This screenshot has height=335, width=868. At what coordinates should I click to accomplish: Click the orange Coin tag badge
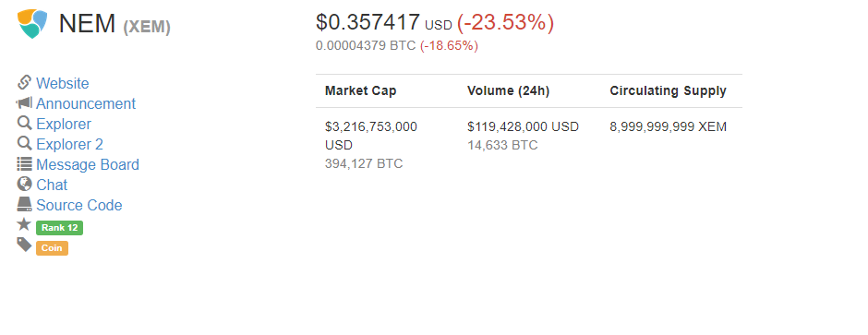point(52,248)
